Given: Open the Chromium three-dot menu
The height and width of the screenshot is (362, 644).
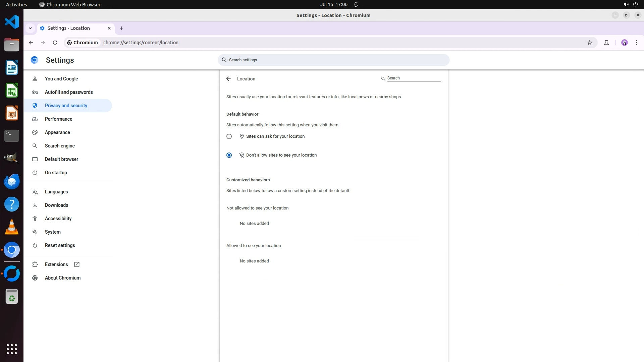Looking at the screenshot, I should (x=637, y=43).
